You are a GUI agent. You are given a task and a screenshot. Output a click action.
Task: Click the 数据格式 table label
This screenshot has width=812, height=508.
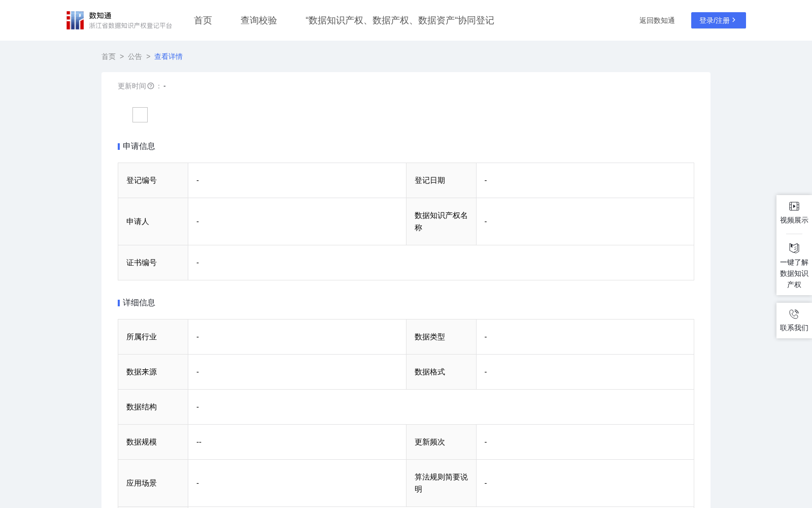[x=430, y=372]
